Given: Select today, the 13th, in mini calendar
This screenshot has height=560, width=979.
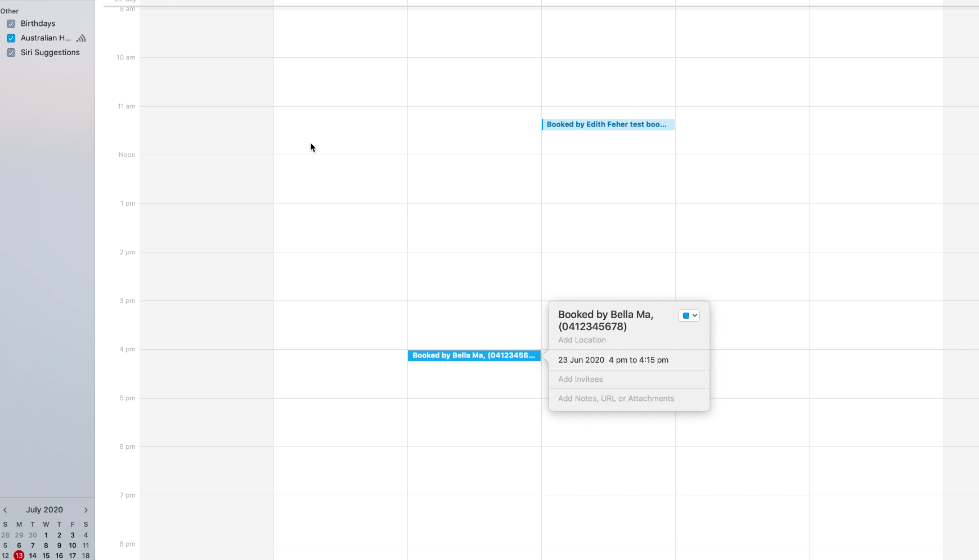Looking at the screenshot, I should pos(19,556).
